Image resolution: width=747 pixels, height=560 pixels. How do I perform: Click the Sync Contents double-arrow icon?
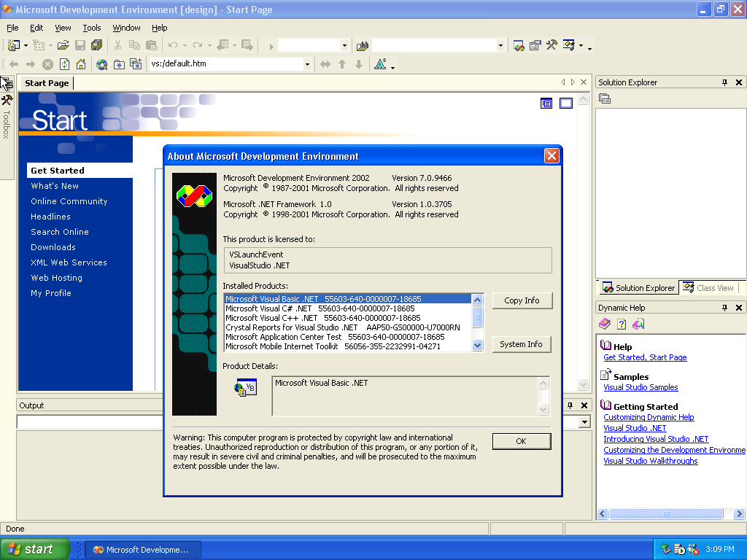coord(325,64)
